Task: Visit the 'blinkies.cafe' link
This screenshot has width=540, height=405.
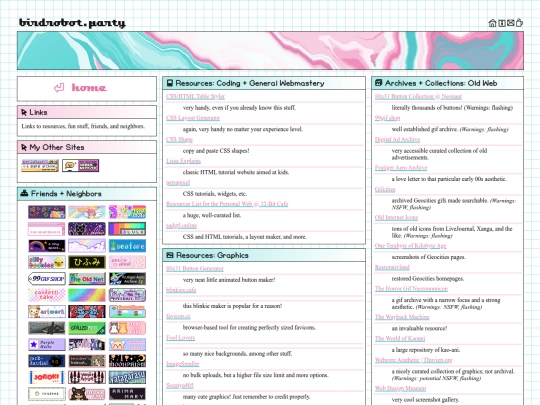Action: (181, 290)
